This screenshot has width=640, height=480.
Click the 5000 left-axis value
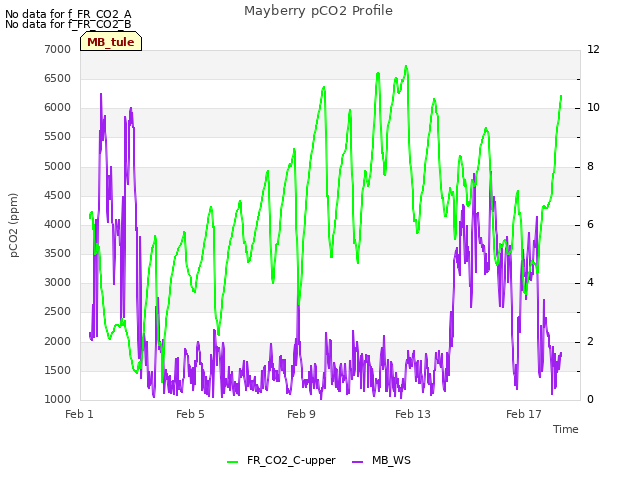[58, 167]
